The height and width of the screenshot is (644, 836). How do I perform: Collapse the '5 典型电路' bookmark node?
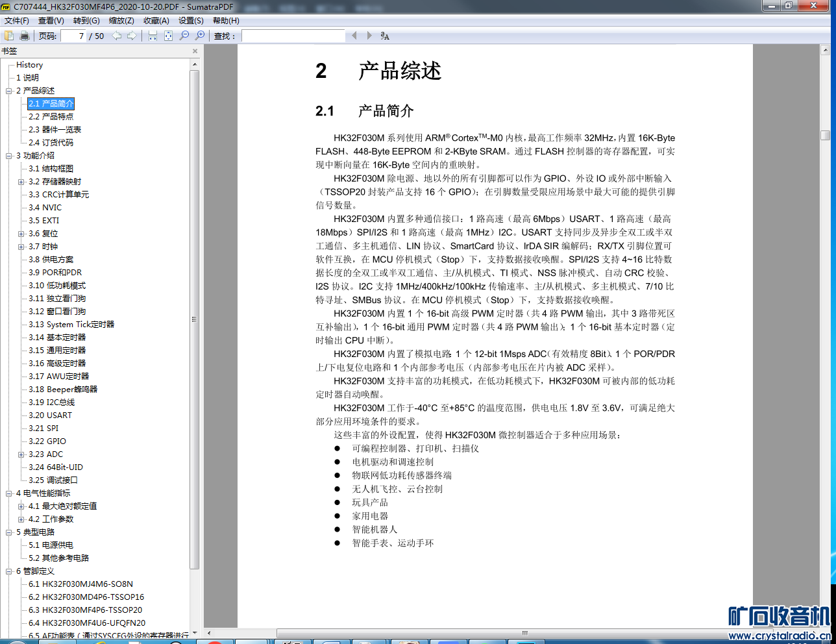pos(9,532)
